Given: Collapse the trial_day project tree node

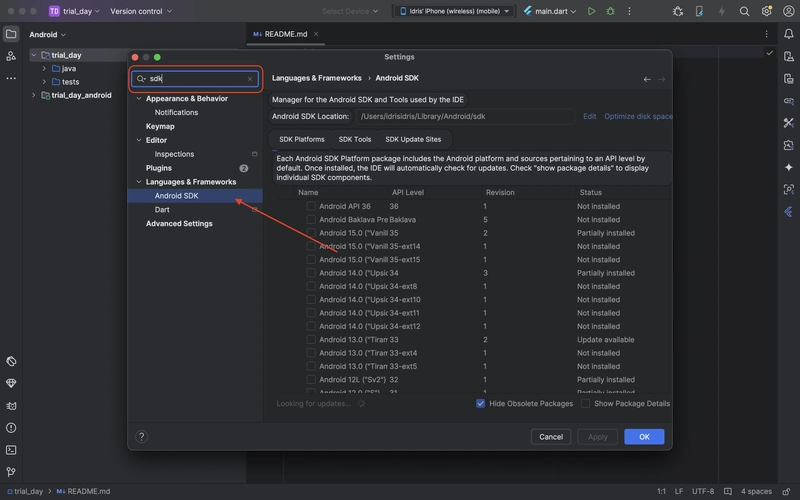Looking at the screenshot, I should [34, 55].
